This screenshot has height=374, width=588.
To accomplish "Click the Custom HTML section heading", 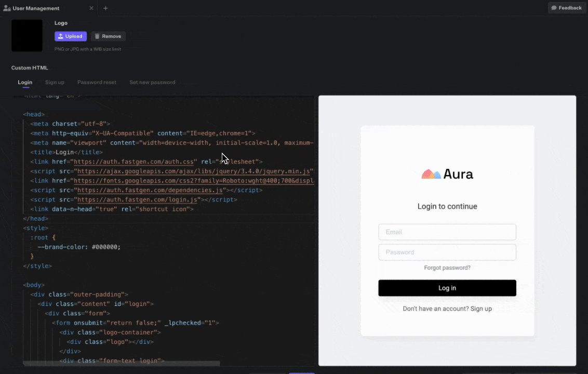I will coord(30,68).
